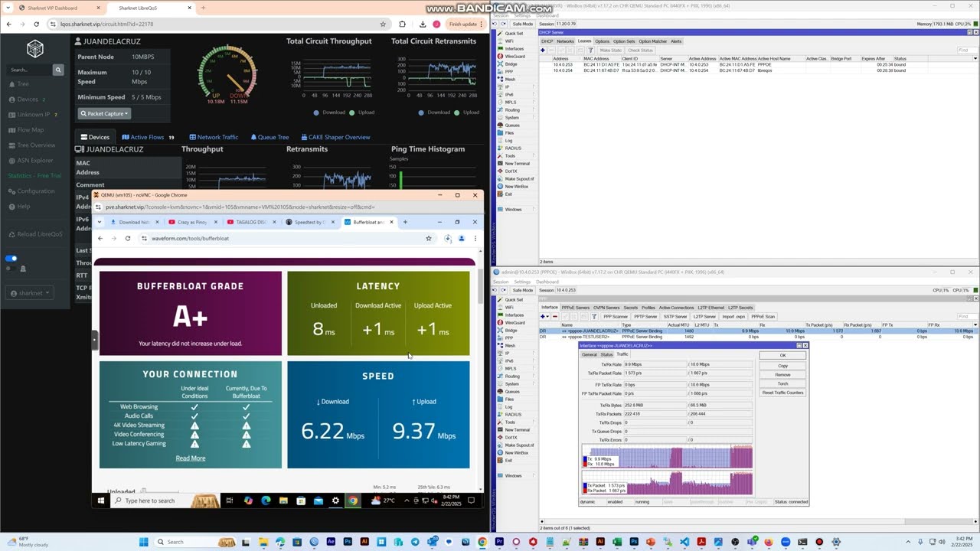Toggle Upload series in Total Circuit Retransmits legend

466,112
